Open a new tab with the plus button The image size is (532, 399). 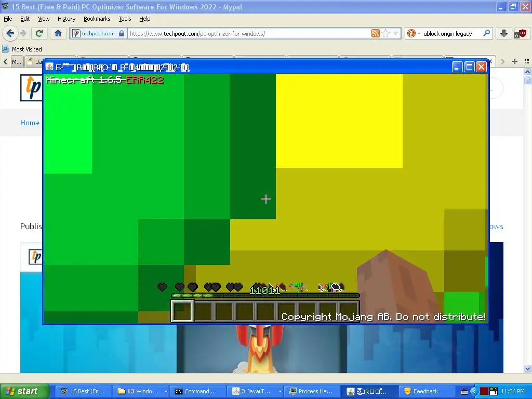pos(515,61)
